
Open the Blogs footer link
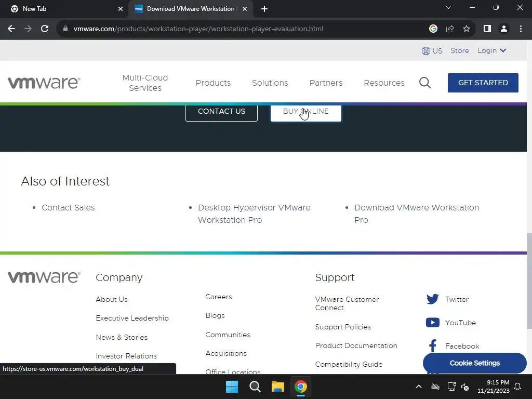click(x=215, y=315)
